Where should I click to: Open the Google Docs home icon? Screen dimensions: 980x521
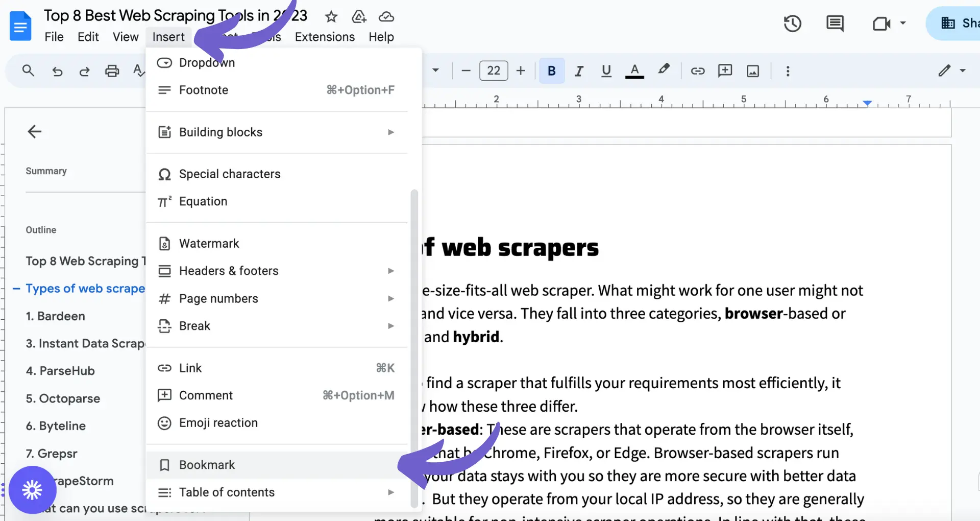20,26
